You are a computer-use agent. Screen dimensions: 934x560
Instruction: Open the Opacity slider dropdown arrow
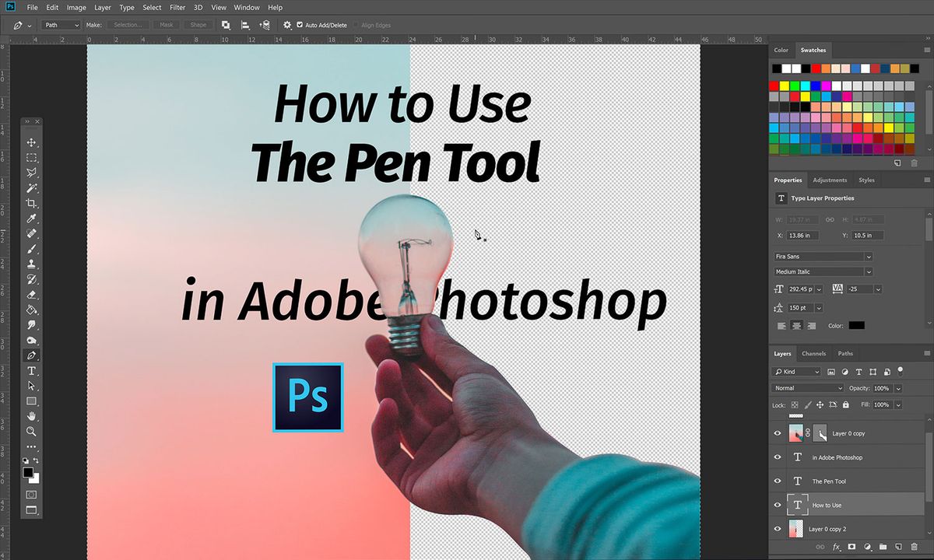point(898,387)
